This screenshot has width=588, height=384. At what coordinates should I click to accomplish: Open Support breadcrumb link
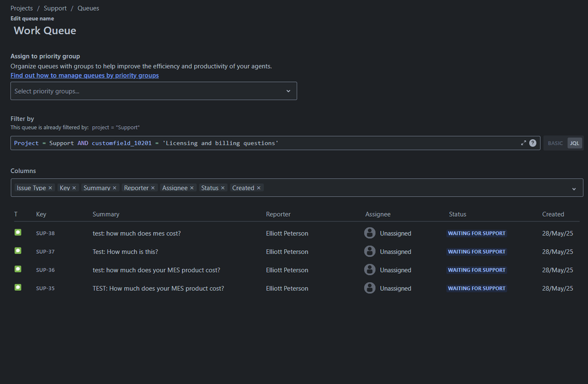point(55,8)
